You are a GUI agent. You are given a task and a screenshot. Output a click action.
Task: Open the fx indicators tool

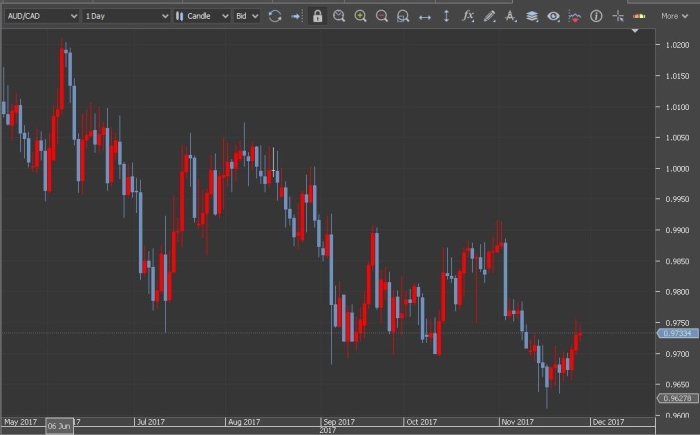click(467, 16)
